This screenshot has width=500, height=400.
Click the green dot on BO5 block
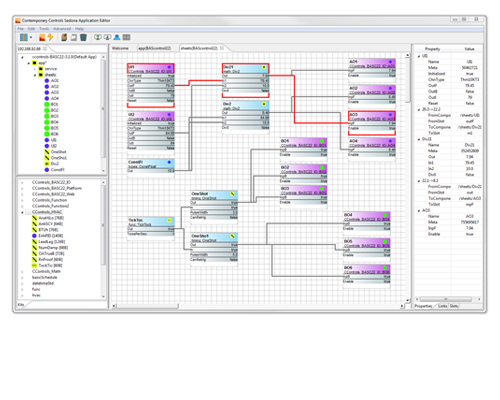coord(385,241)
